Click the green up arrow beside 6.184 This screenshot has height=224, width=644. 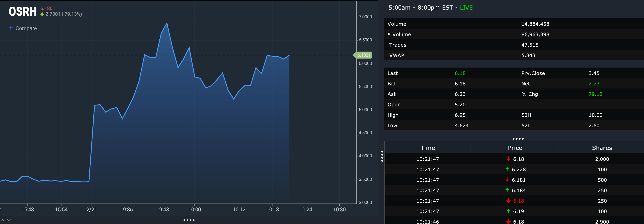tap(507, 190)
